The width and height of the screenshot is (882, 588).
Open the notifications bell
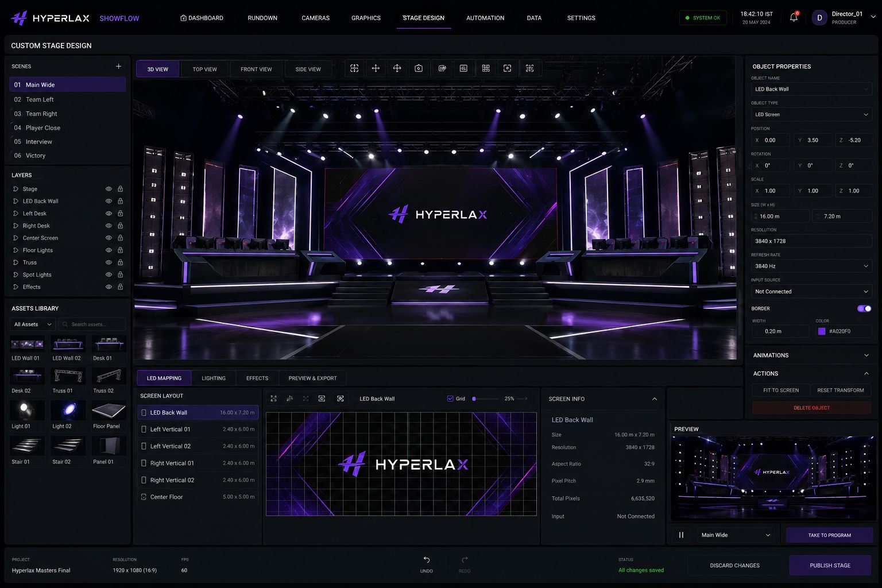tap(794, 17)
